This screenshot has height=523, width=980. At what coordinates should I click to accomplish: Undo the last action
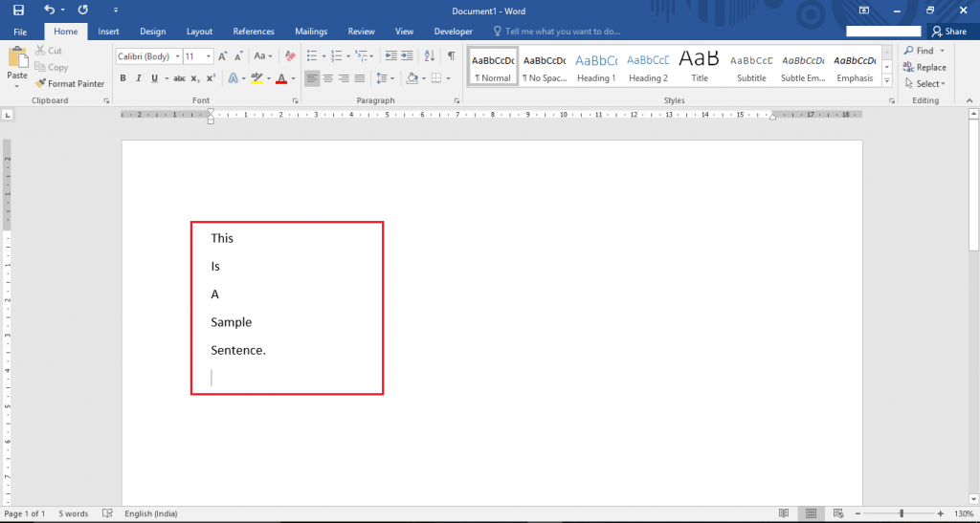point(50,10)
